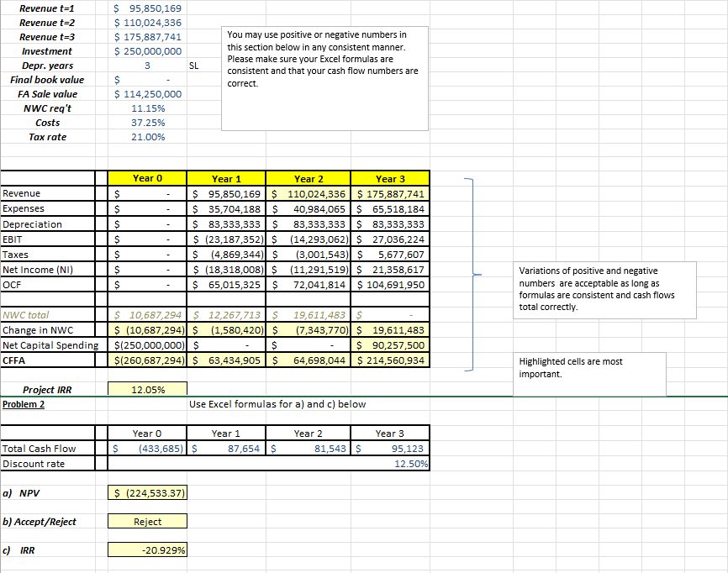The width and height of the screenshot is (728, 573).
Task: Select the FA Sale value of $114,250,000
Action: [x=147, y=94]
